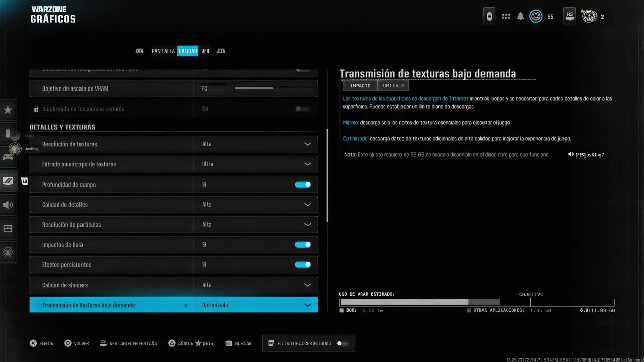Click the settings list scrollbar
Screen dimensions: 644x362
click(328, 175)
